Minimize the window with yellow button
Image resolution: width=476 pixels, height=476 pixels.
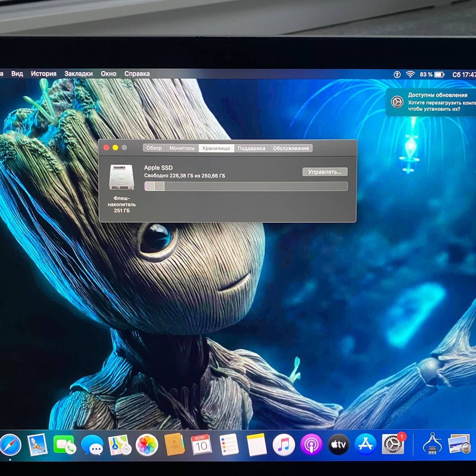coord(115,148)
